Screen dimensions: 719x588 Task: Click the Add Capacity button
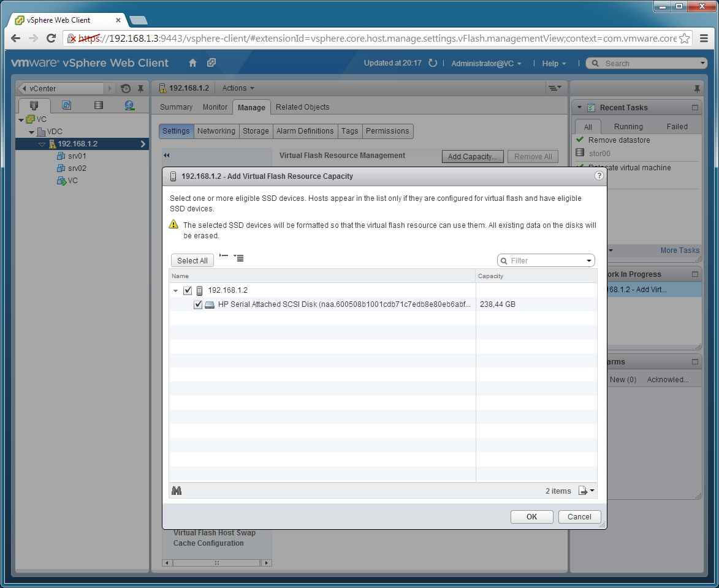coord(473,156)
